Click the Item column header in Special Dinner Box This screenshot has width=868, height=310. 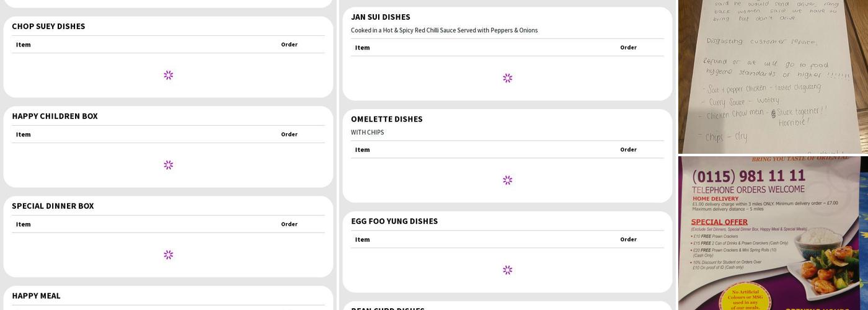coord(24,224)
